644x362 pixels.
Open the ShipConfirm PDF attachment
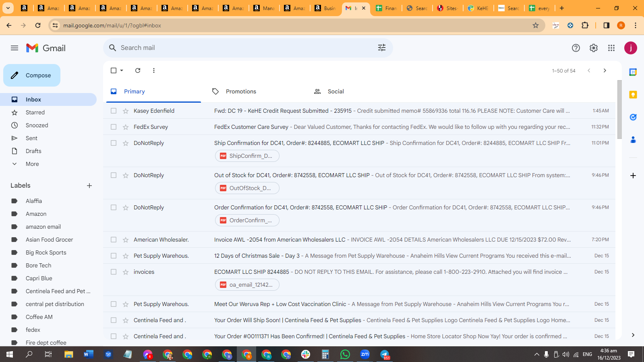coord(247,156)
